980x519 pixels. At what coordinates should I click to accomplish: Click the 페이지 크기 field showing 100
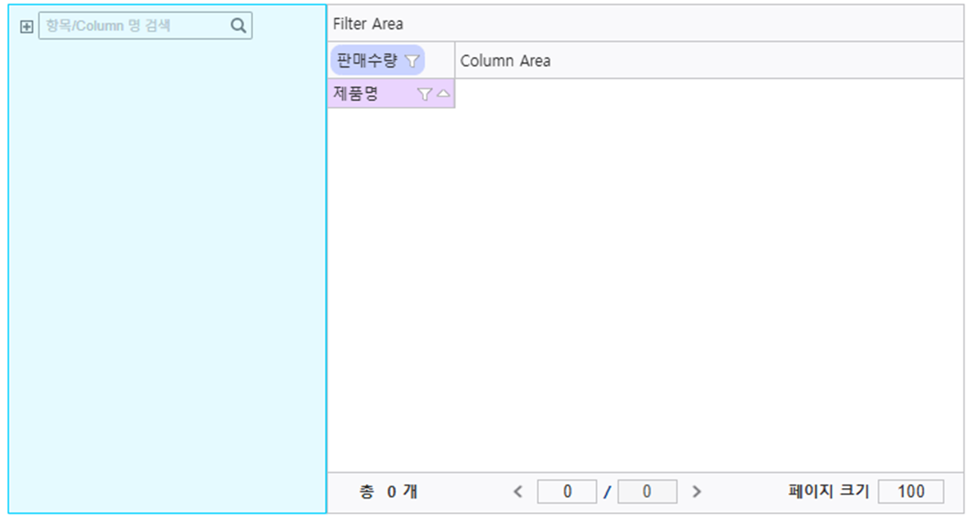(x=911, y=492)
